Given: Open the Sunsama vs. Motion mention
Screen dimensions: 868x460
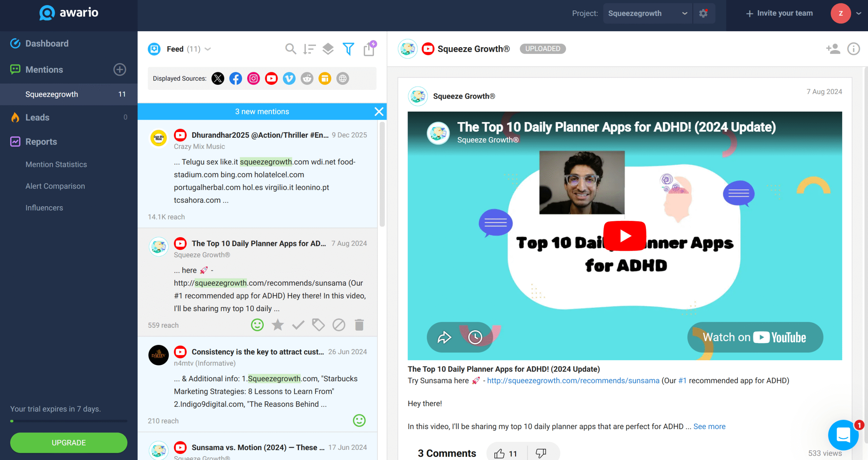Looking at the screenshot, I should point(258,447).
